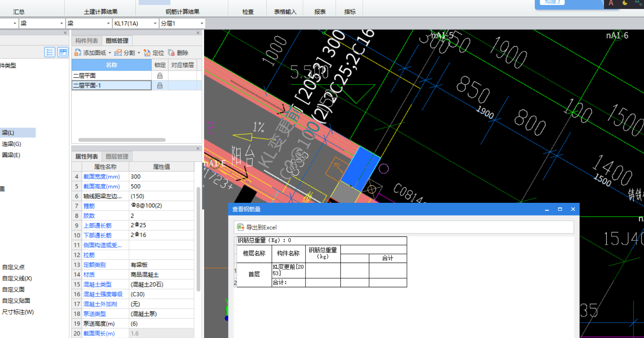Click the red A icon in the top-right overlay
The image size is (644, 338).
(x=611, y=3)
